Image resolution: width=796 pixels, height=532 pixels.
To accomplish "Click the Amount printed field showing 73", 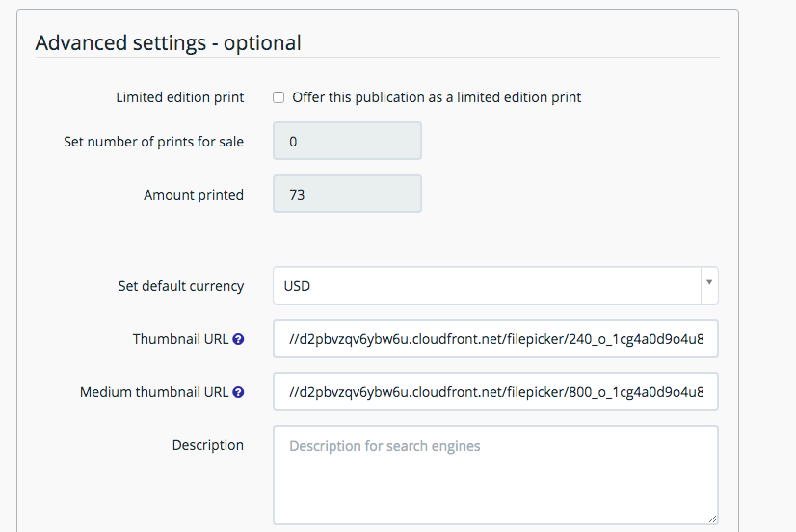I will click(347, 194).
